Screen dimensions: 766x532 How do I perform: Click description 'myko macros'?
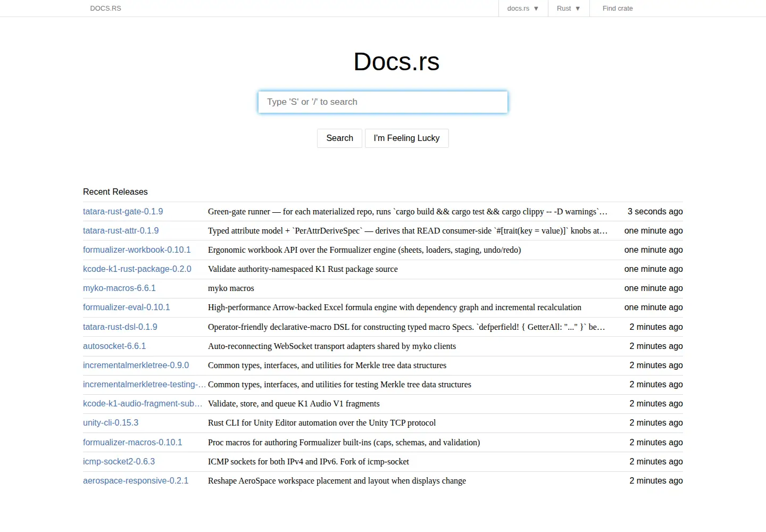pyautogui.click(x=231, y=288)
